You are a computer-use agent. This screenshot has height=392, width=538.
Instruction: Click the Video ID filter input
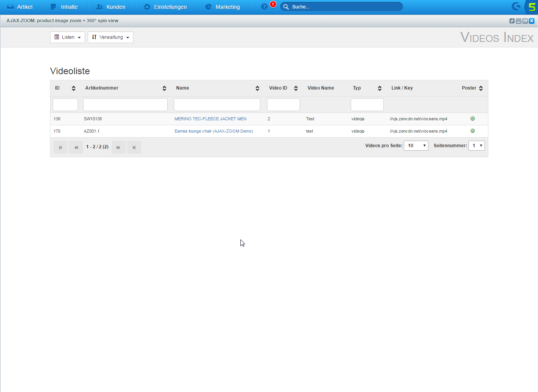(x=283, y=105)
